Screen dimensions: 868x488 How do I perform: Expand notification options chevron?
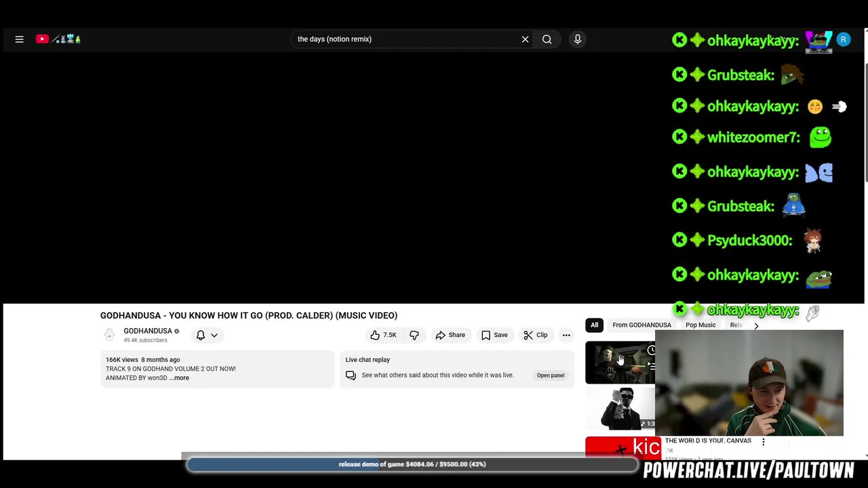pos(214,335)
